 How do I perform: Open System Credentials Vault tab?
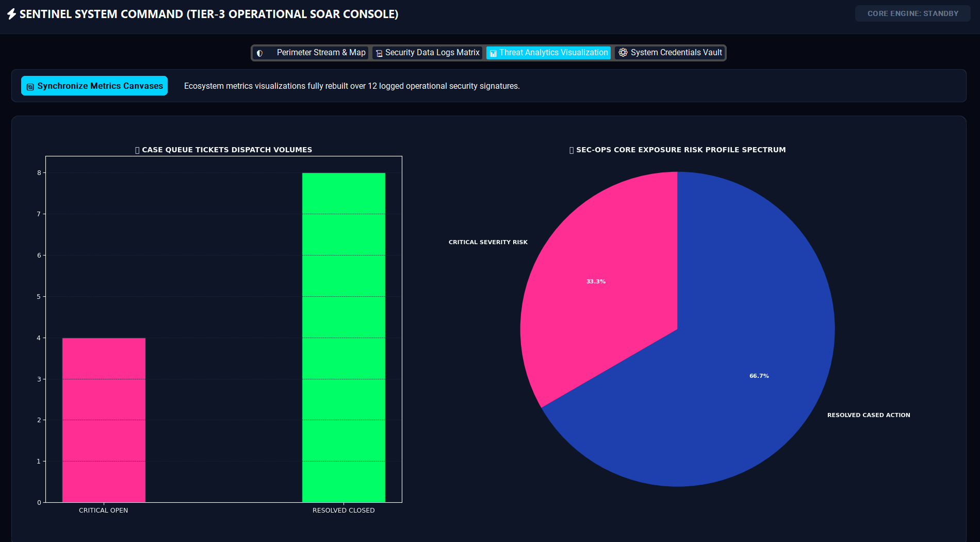click(x=670, y=53)
